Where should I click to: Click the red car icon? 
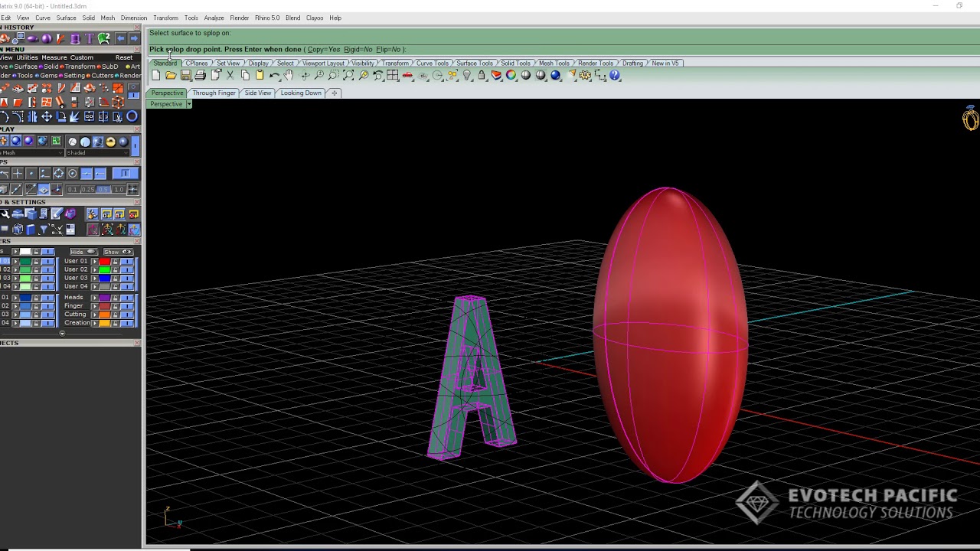click(x=407, y=75)
